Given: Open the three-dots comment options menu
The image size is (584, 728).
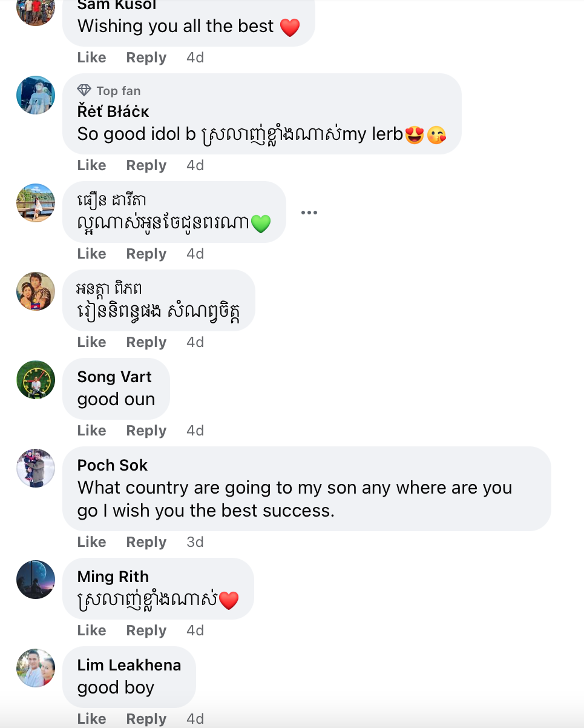Looking at the screenshot, I should coord(309,213).
